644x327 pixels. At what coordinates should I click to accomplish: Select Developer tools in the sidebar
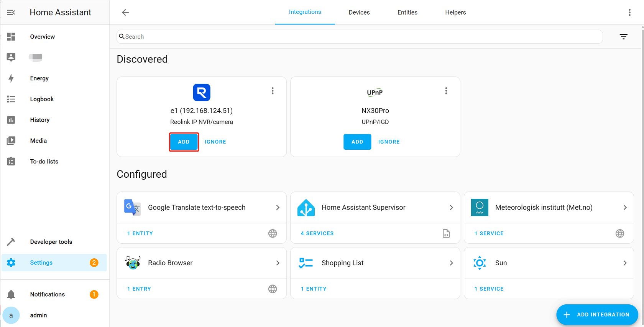(x=54, y=242)
